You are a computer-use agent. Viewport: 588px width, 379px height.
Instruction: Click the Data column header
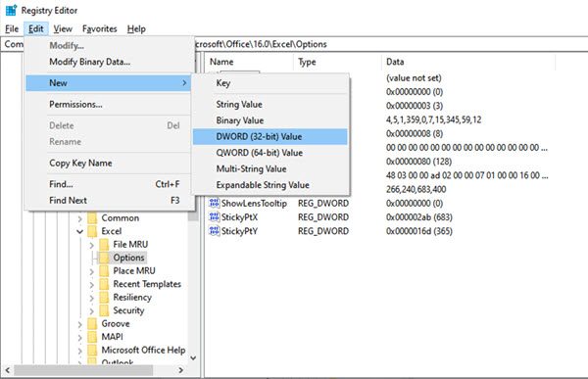[468, 62]
